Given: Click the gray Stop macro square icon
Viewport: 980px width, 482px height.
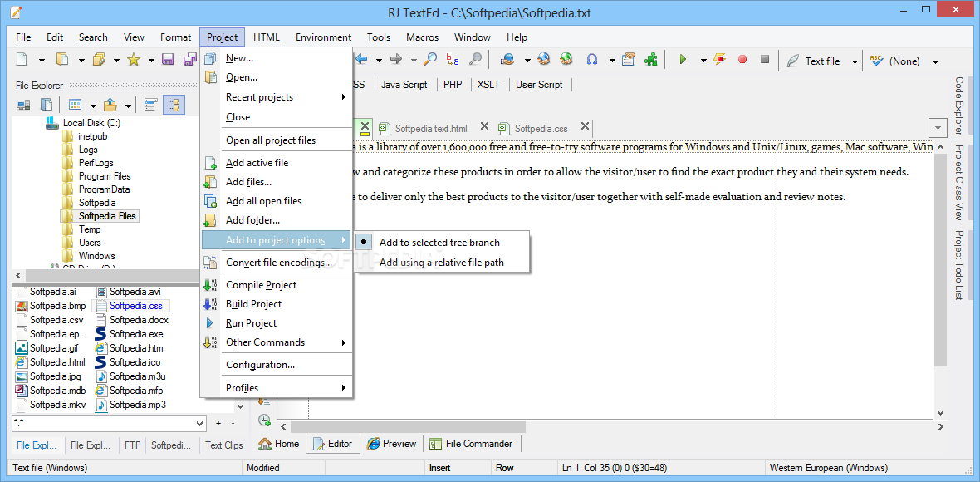Looking at the screenshot, I should click(764, 59).
